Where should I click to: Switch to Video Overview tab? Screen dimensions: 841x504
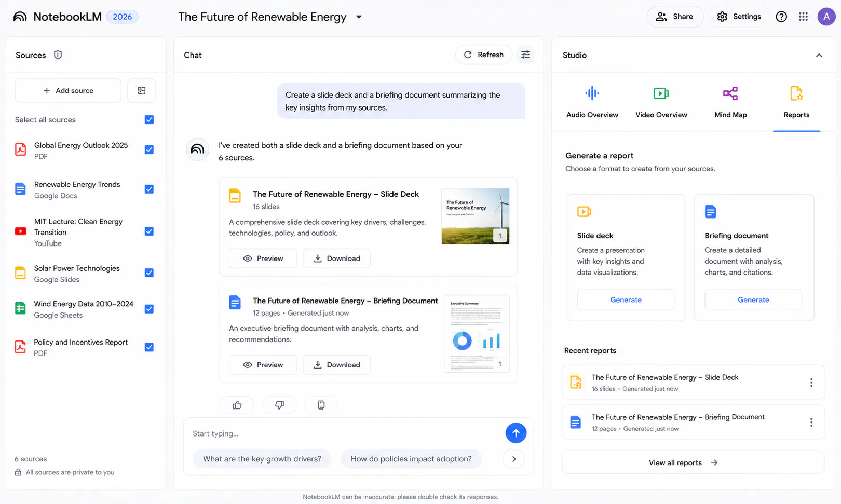661,102
